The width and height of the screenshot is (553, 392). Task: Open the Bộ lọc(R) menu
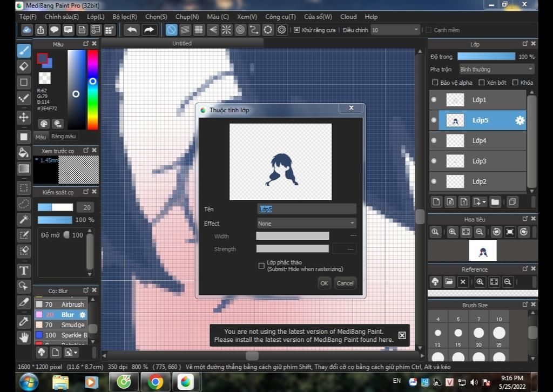tap(125, 17)
